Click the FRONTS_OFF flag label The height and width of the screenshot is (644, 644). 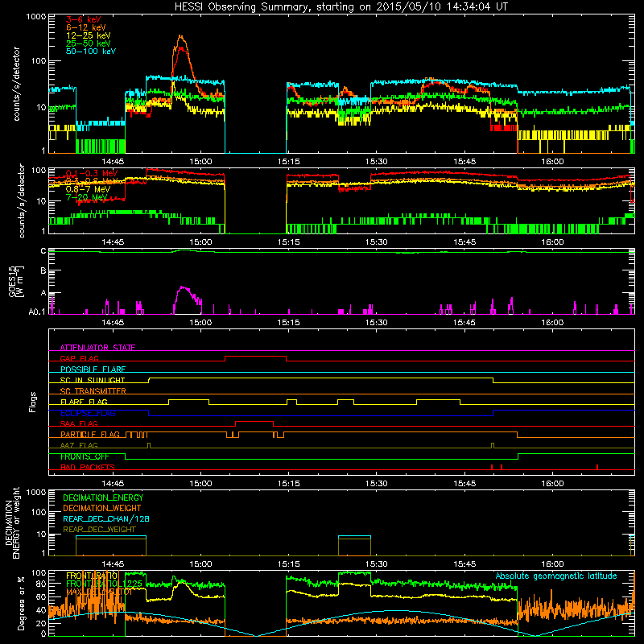85,456
